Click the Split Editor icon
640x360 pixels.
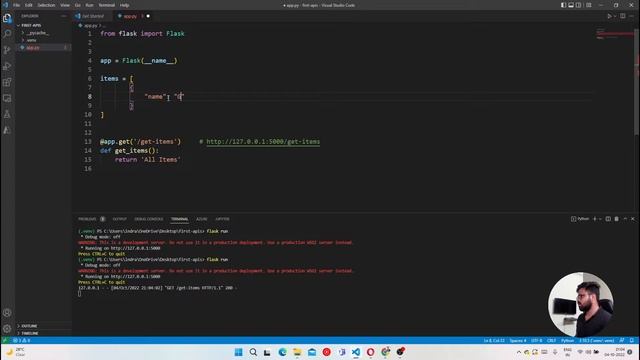coord(622,16)
